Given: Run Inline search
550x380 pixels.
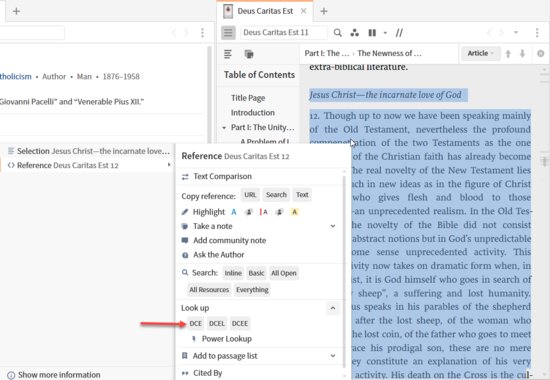Looking at the screenshot, I should click(x=233, y=273).
